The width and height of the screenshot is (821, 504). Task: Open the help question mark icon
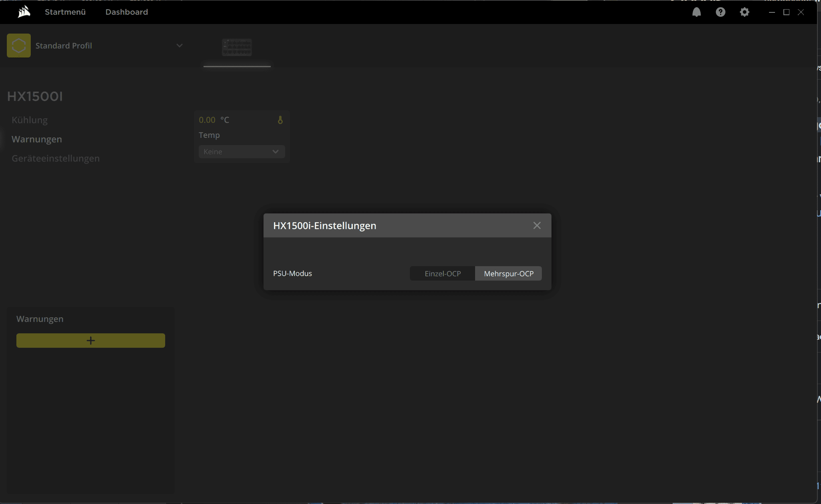[720, 12]
